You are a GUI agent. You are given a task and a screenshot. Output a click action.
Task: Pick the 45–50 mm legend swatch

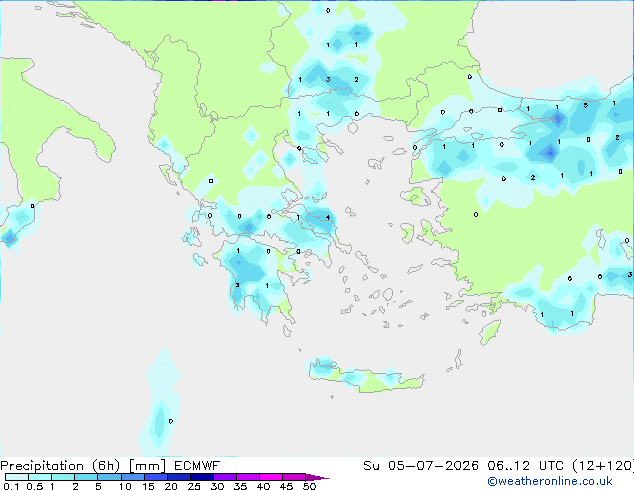(x=294, y=477)
